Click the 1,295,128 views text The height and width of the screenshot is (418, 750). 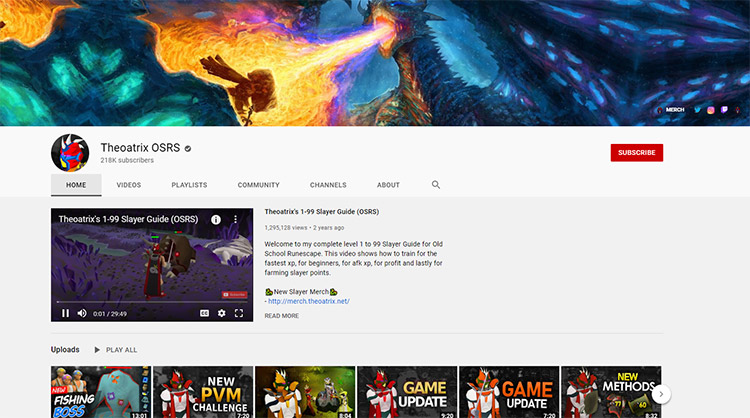point(286,228)
